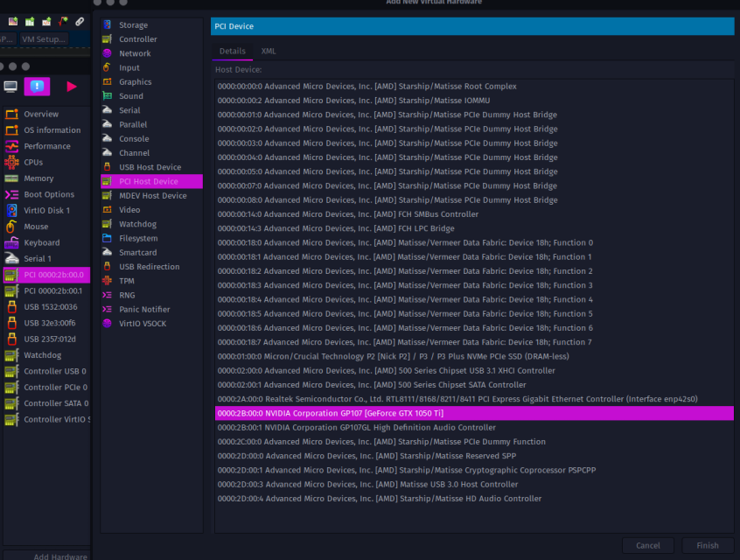Open the VM Setup... tab
This screenshot has height=560, width=740.
tap(44, 39)
